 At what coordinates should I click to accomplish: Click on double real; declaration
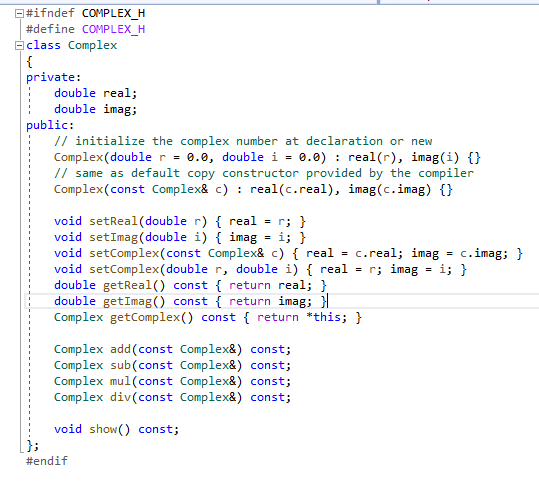(96, 93)
